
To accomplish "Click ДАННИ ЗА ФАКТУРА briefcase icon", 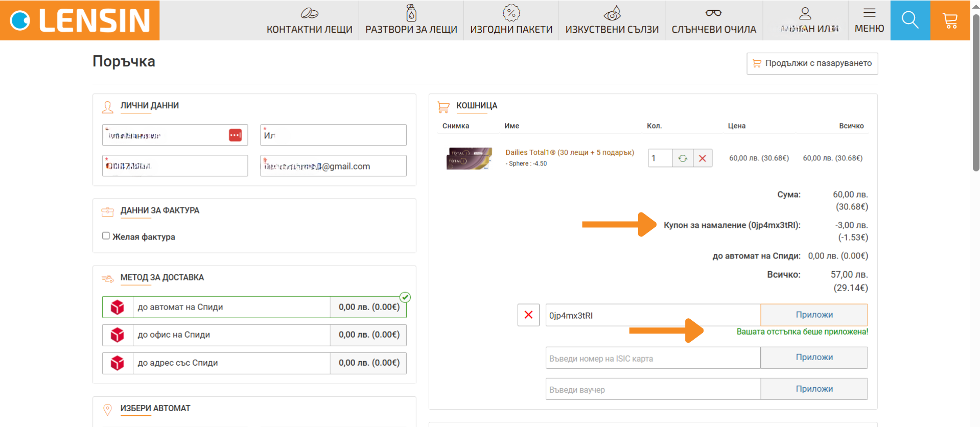I will [x=107, y=211].
